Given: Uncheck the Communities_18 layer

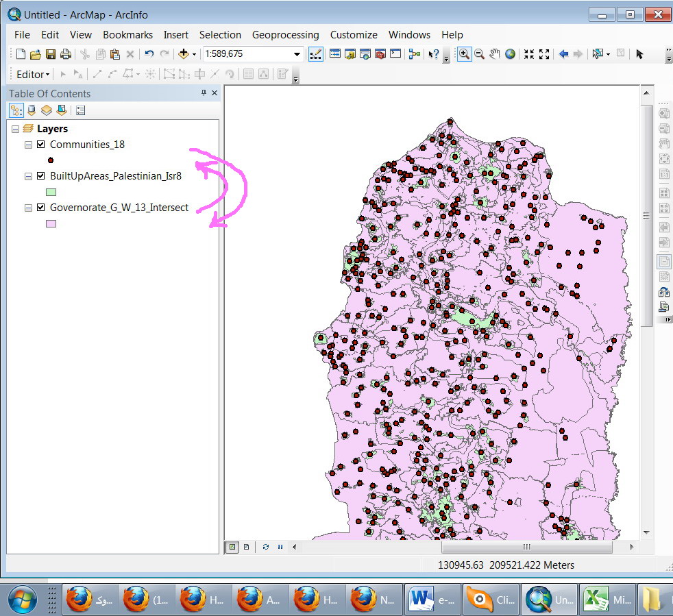Looking at the screenshot, I should (x=40, y=145).
